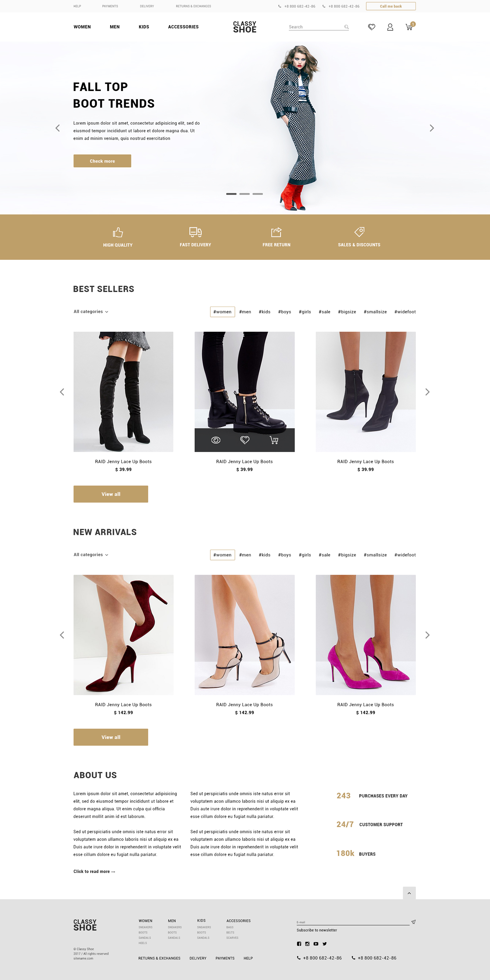Submit newsletter email with paper plane icon
490x980 pixels.
[x=413, y=922]
